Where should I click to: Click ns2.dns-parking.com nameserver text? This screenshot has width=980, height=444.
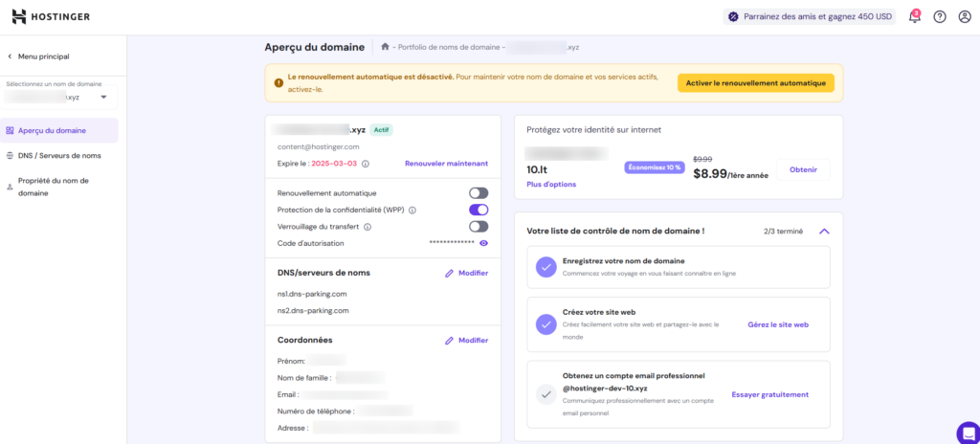click(313, 311)
